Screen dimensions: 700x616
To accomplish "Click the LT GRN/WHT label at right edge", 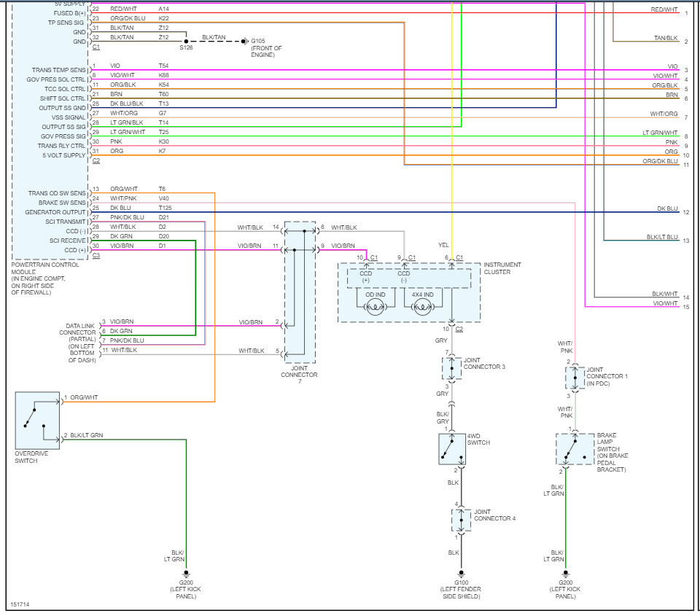I will click(x=660, y=133).
